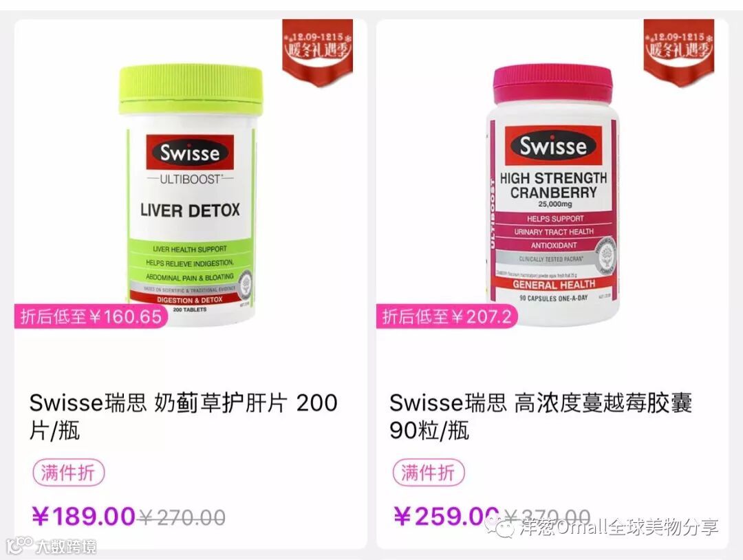Viewport: 743px width, 560px height.
Task: Open Swisse 奶蓟草护肝片 200片 product title
Action: coord(184,416)
